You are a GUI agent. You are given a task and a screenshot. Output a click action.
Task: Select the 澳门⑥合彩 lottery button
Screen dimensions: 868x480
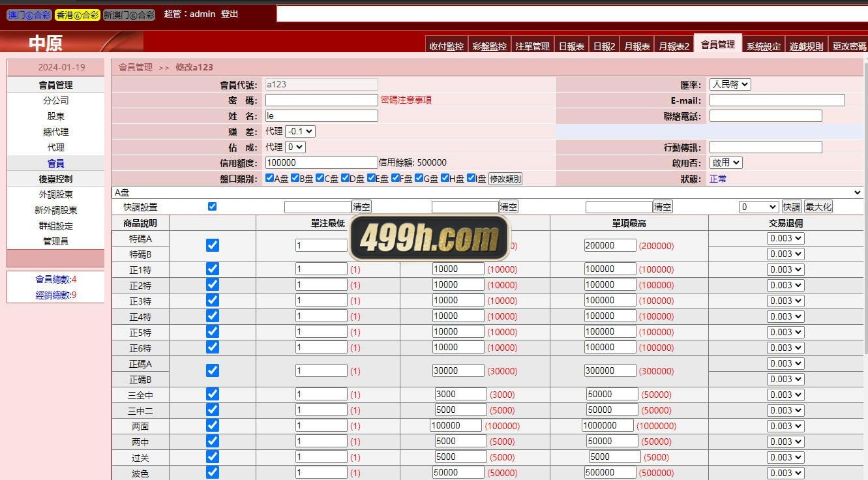29,14
